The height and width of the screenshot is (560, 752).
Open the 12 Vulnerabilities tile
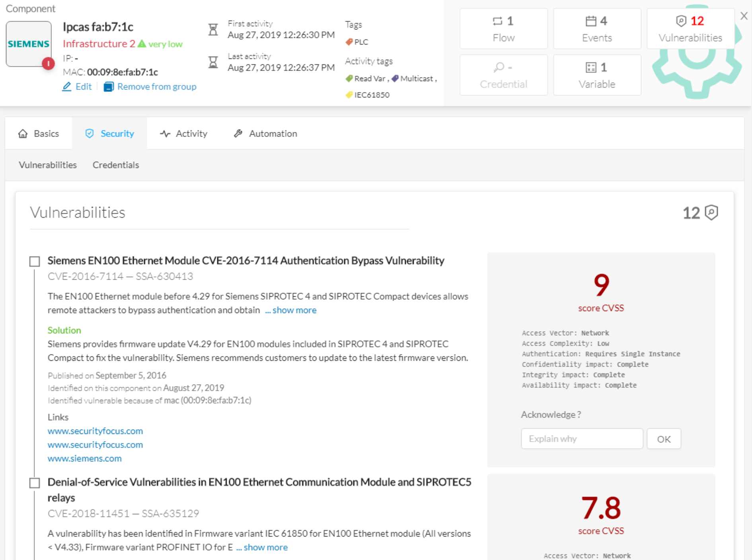coord(690,29)
